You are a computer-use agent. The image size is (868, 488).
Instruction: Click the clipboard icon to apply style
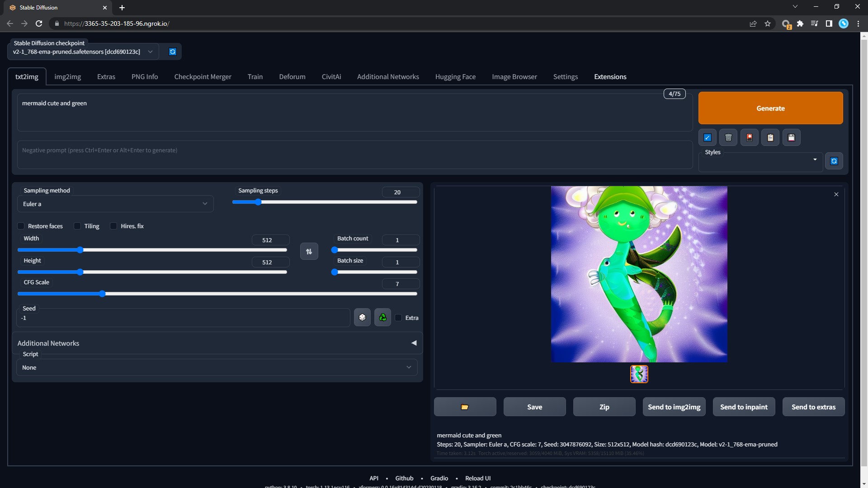point(770,138)
